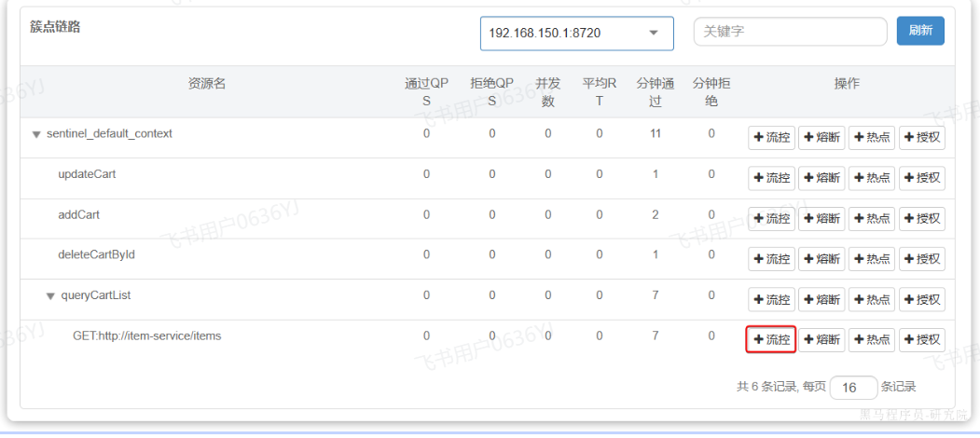Add 流控 rule for updateCart
980x438 pixels.
[x=771, y=178]
